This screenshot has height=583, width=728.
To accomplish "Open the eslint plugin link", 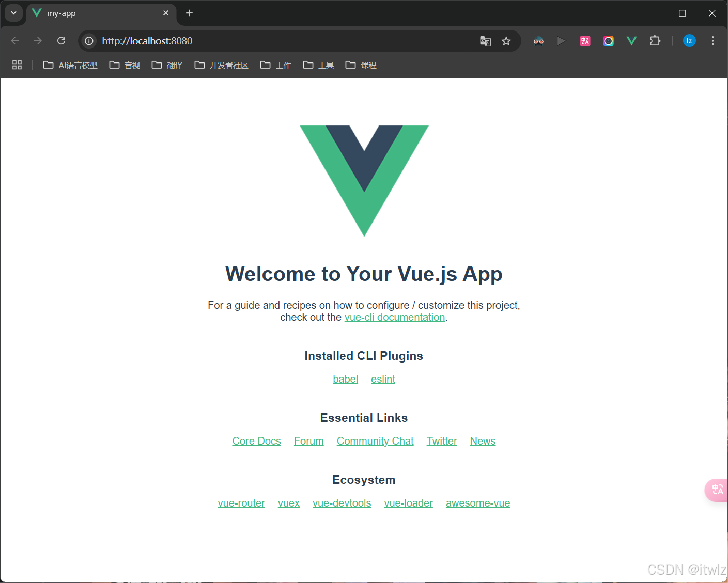I will click(x=383, y=379).
